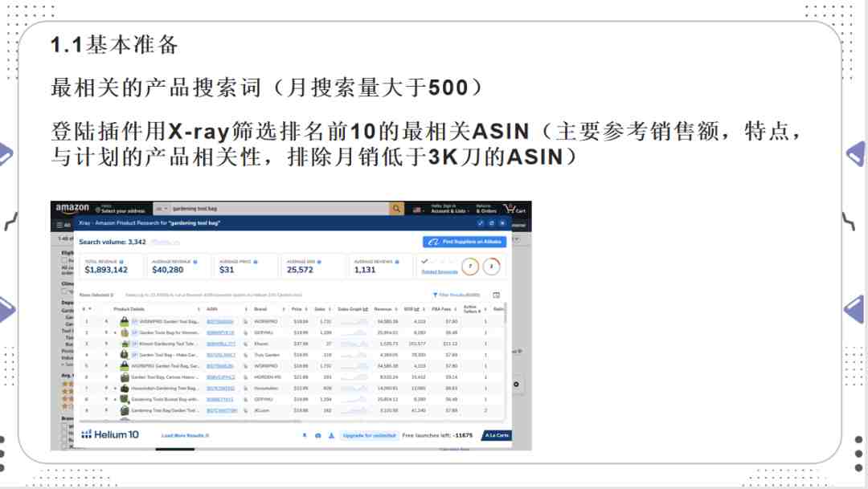Click the Active Sellers column header
The width and height of the screenshot is (868, 489).
(474, 309)
